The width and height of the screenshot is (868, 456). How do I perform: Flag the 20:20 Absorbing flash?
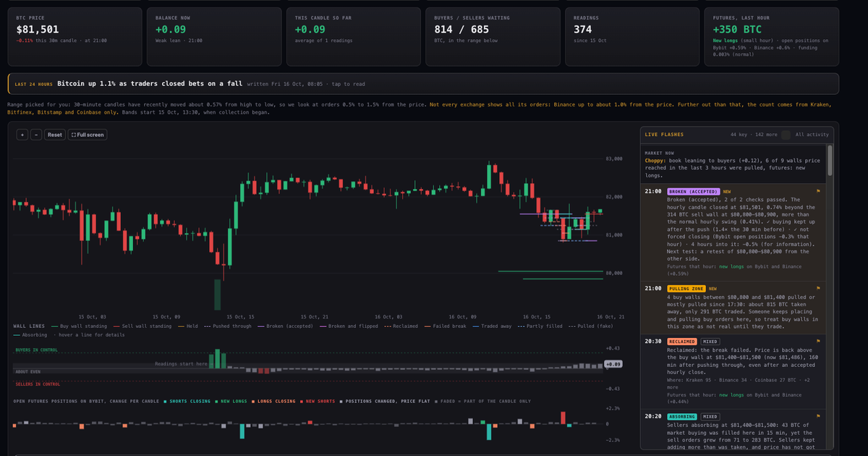(818, 416)
